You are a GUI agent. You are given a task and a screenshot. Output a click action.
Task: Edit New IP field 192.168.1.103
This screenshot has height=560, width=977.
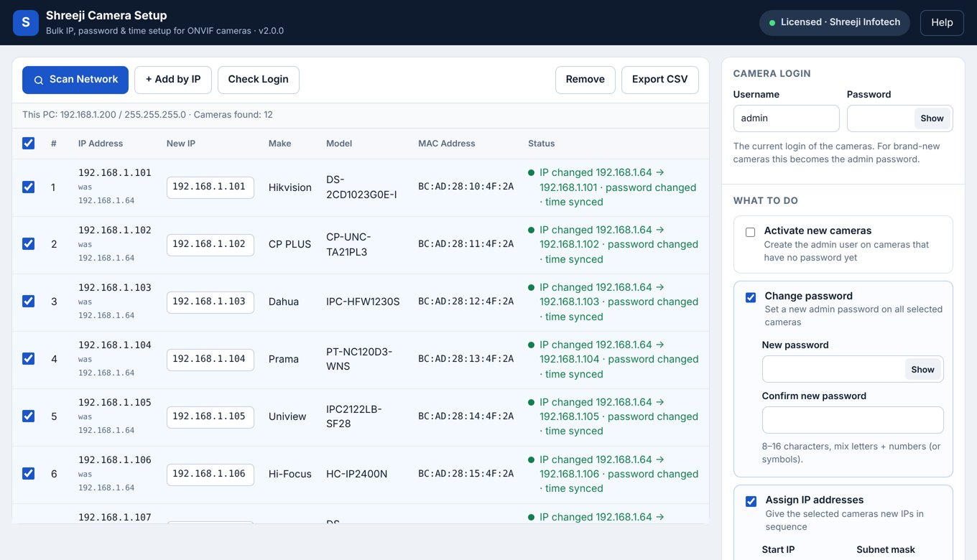pos(210,302)
